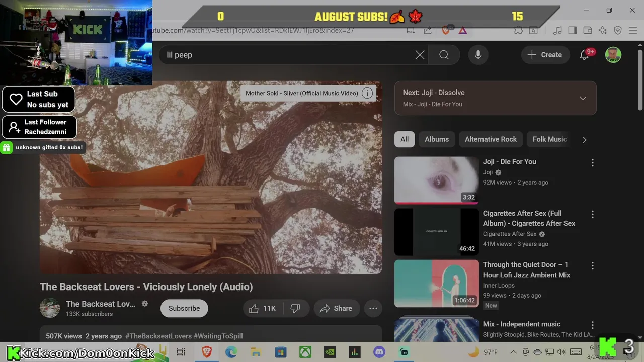The height and width of the screenshot is (362, 644).
Task: Click Brave Rewards triangle icon
Action: 462,30
